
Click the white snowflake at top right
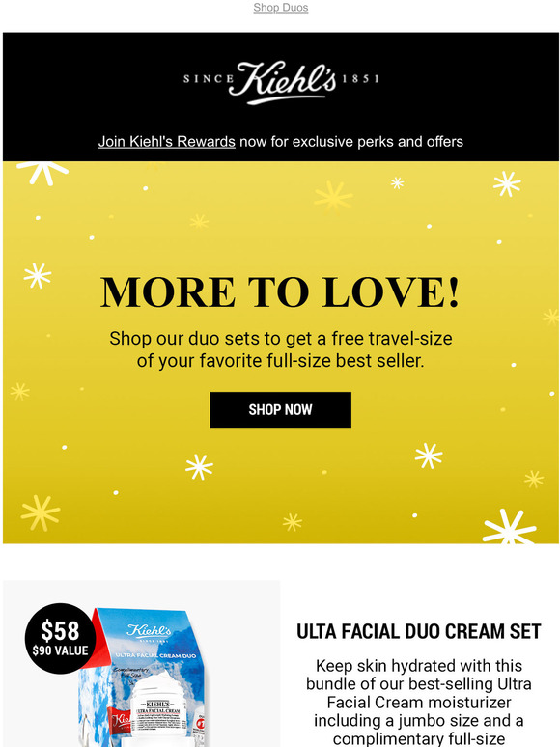coord(507,184)
